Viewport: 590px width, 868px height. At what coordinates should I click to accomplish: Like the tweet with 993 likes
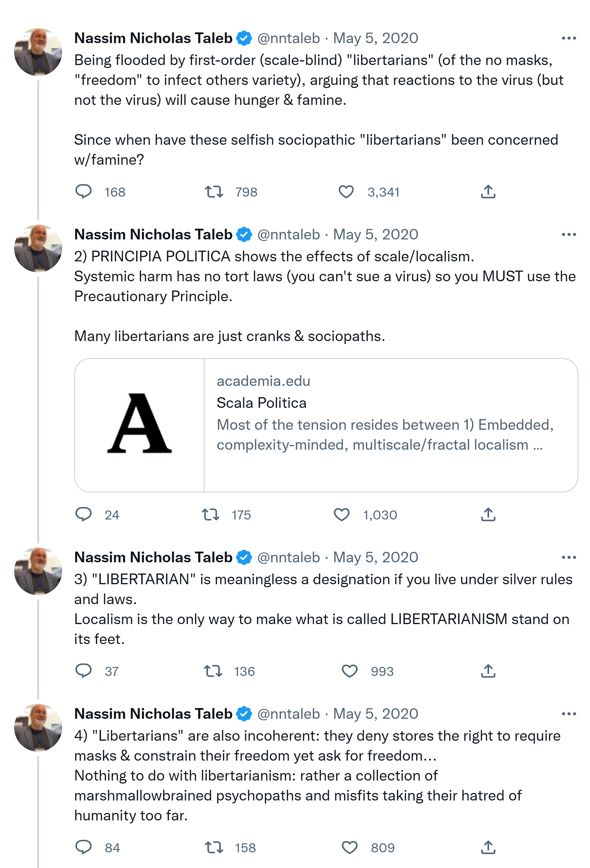coord(349,671)
